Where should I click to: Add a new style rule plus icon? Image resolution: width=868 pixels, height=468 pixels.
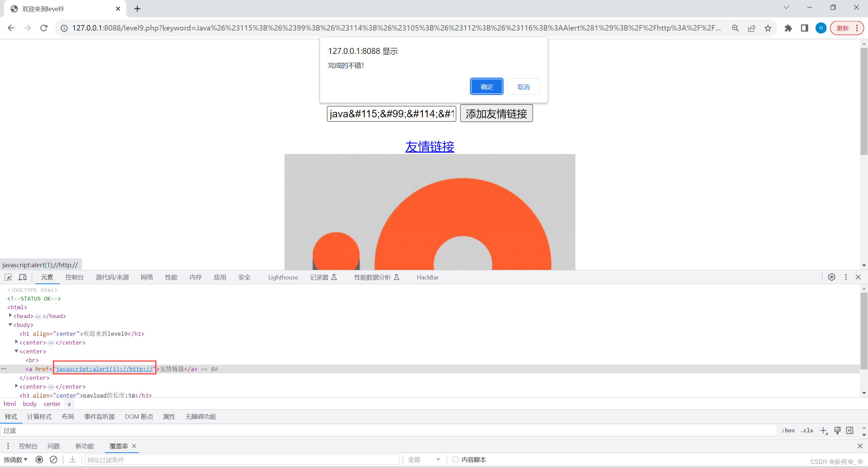click(x=824, y=431)
